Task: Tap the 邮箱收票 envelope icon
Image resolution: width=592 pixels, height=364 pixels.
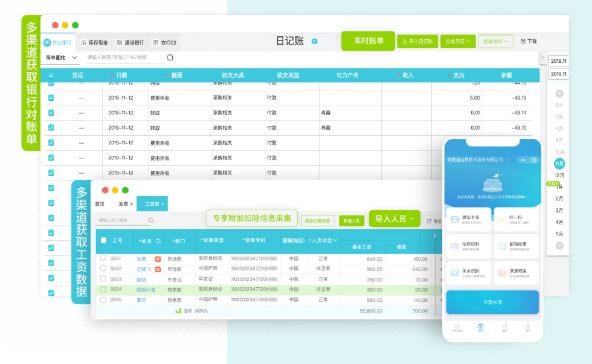Action: click(503, 246)
